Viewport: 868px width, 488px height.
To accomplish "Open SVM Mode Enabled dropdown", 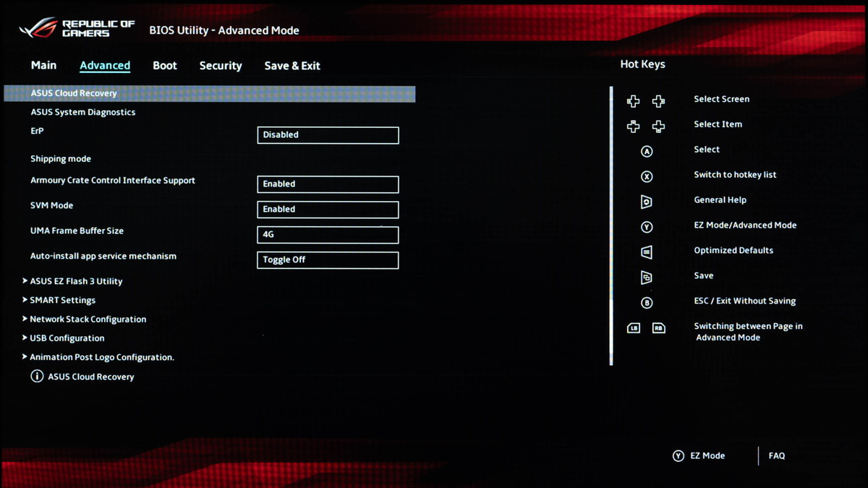I will pos(328,209).
